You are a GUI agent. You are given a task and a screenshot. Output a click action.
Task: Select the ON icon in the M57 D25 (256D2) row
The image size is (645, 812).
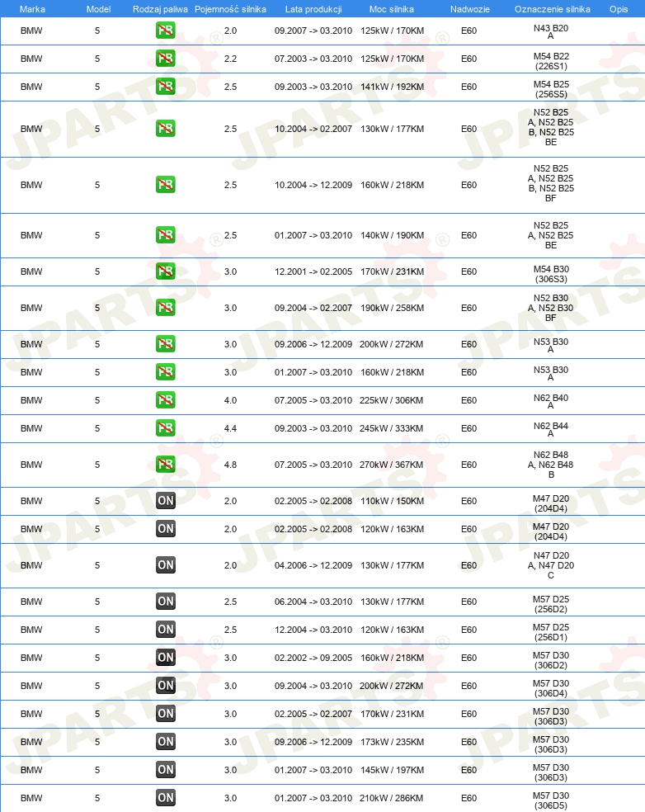click(x=166, y=602)
